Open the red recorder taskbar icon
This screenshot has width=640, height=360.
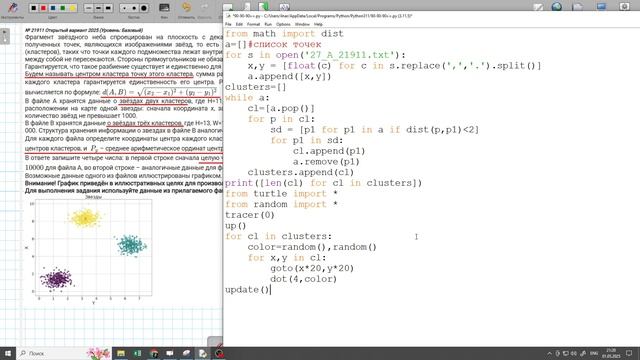tap(219, 353)
